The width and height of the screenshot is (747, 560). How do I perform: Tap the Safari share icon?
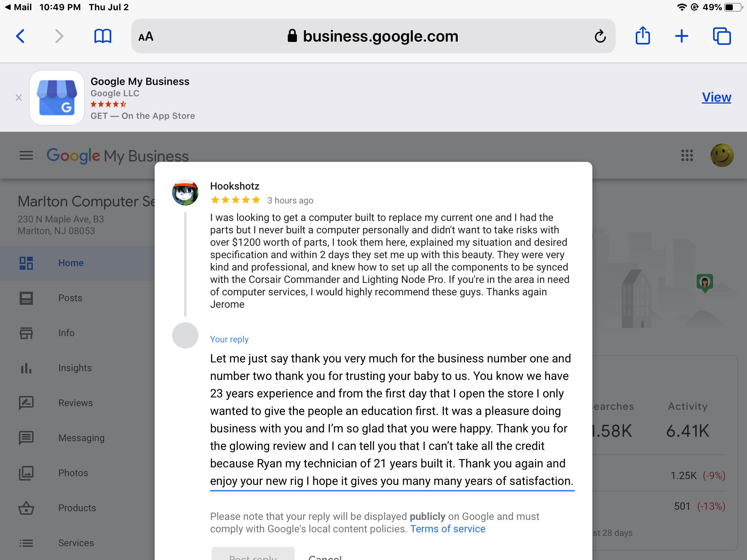(x=643, y=36)
